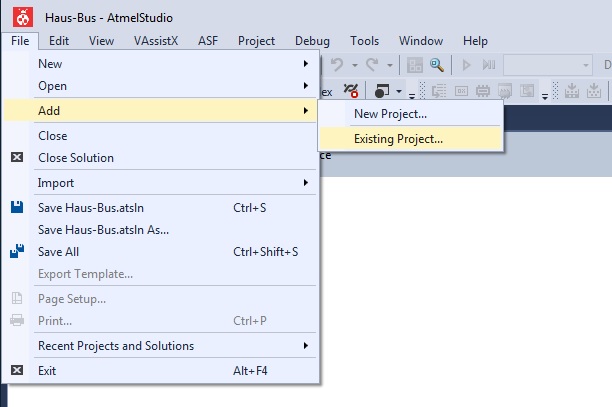Click the chip memory view icon

coord(483,91)
